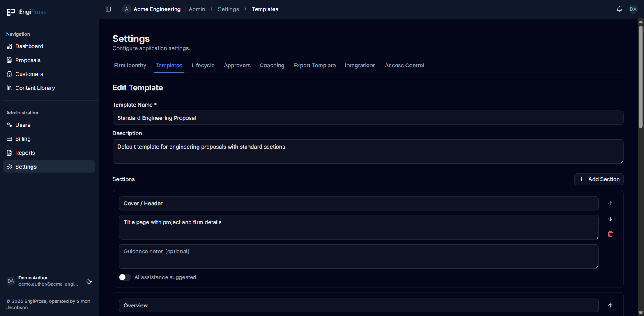Screen dimensions: 644x316
Task: Move the Overview section up
Action: coord(610,305)
